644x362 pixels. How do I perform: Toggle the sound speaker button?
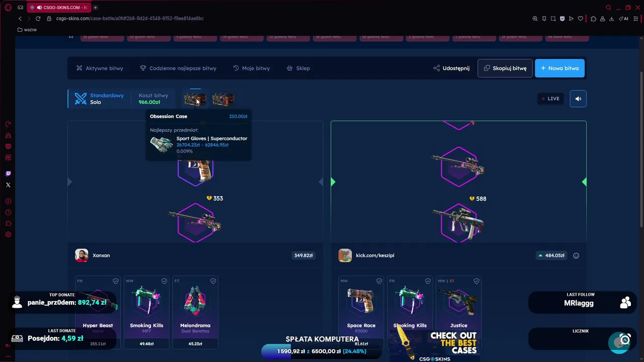[578, 99]
